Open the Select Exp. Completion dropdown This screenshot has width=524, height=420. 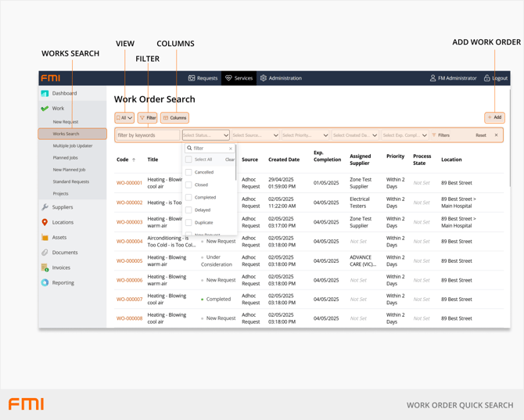405,135
